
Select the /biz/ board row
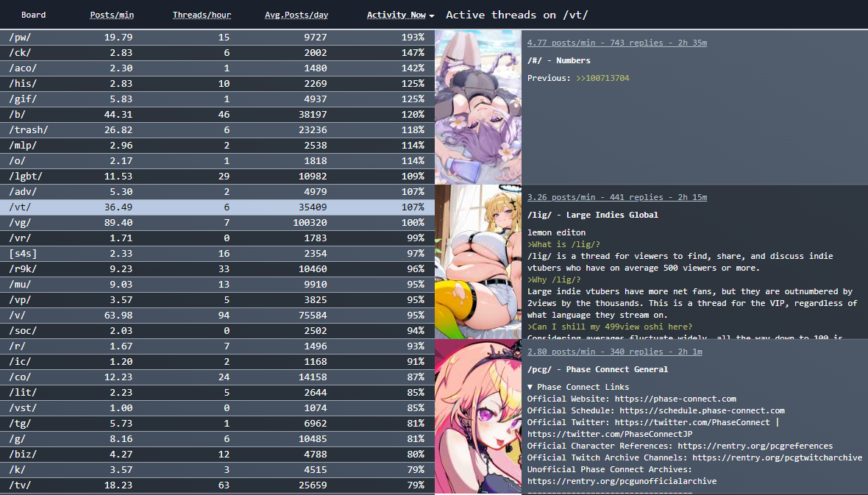(x=217, y=454)
